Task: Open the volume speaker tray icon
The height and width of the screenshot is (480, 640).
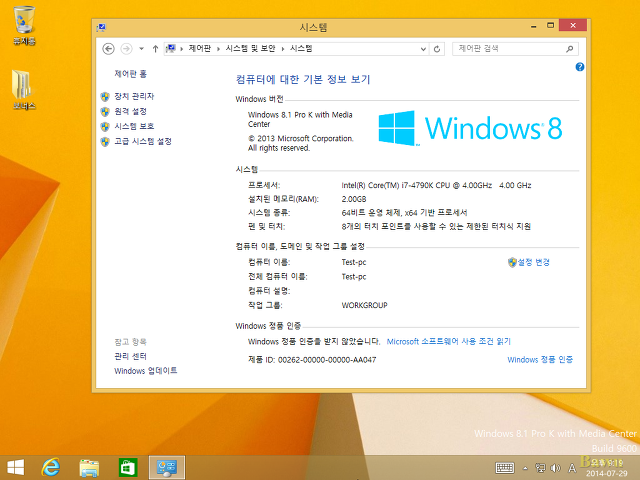Action: [556, 468]
